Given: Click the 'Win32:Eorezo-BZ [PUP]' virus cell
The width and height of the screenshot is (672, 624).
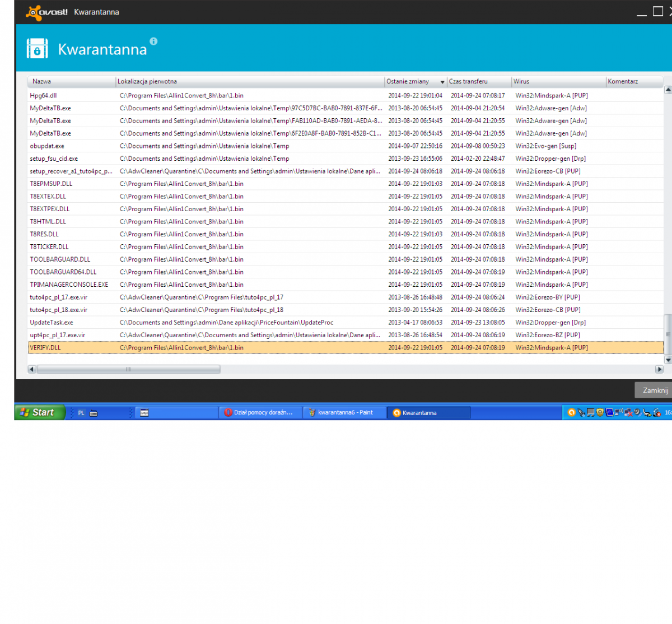Looking at the screenshot, I should (x=548, y=335).
